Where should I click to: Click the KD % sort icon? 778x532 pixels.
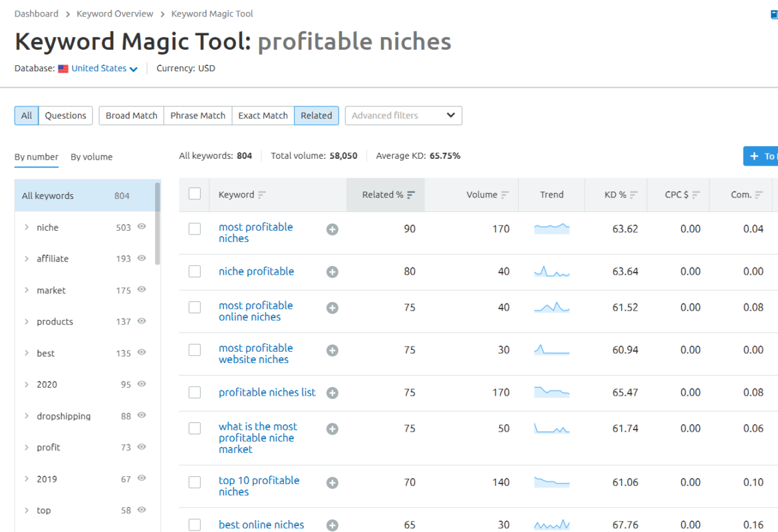634,195
